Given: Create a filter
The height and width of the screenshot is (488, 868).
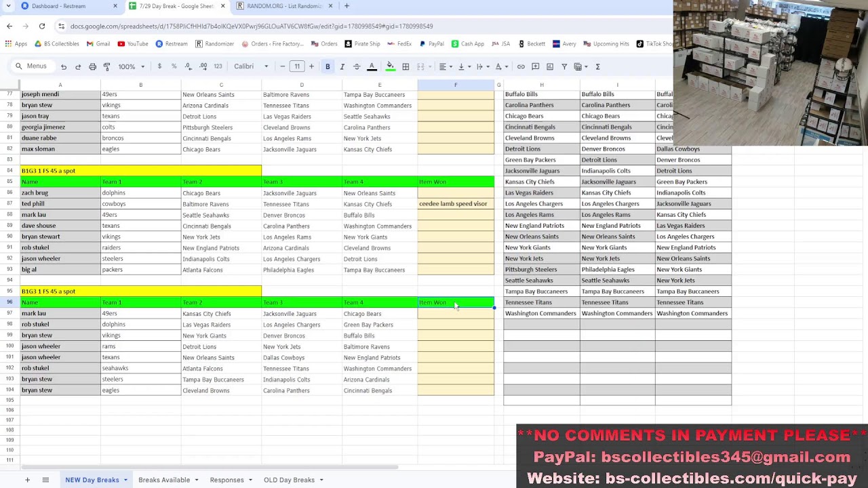Looking at the screenshot, I should point(564,66).
